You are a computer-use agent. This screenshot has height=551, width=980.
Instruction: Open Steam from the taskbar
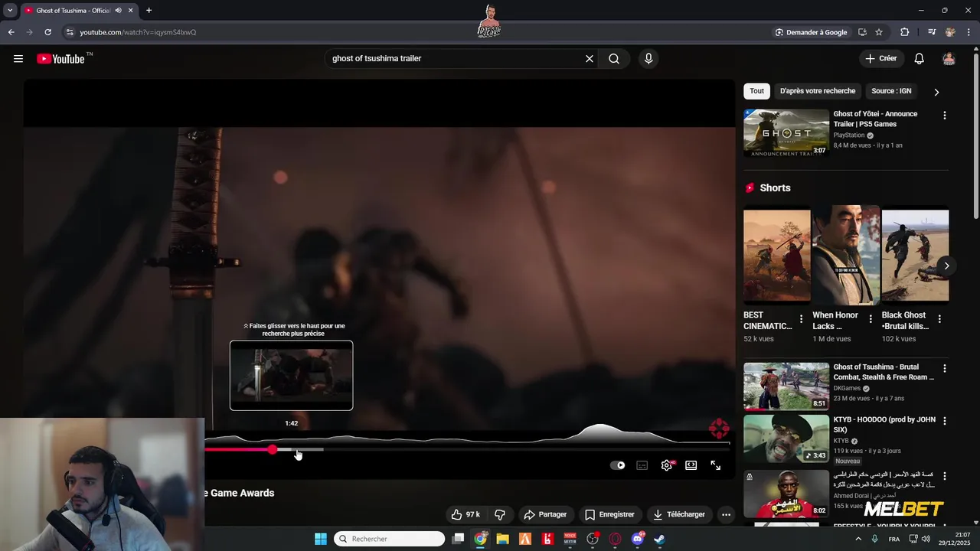tap(659, 539)
